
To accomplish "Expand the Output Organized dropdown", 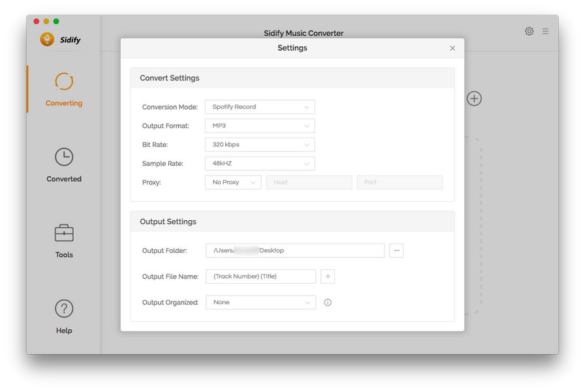I will coord(260,303).
